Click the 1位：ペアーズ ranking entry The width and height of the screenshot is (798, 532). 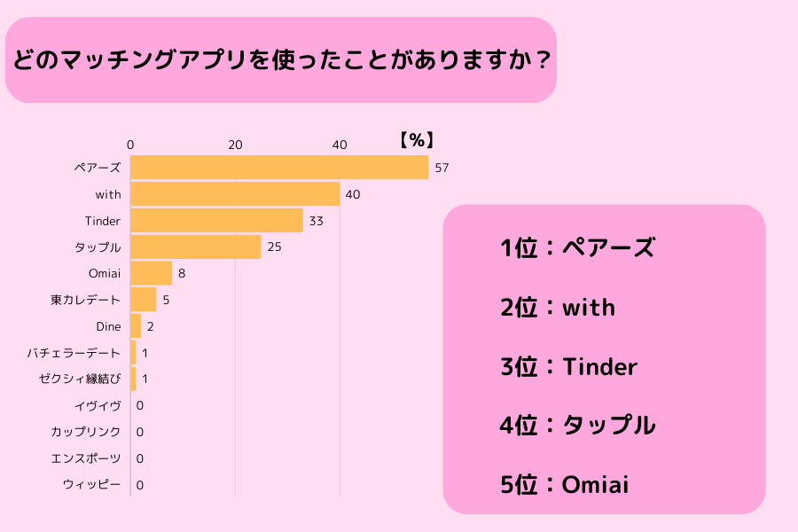pos(576,248)
